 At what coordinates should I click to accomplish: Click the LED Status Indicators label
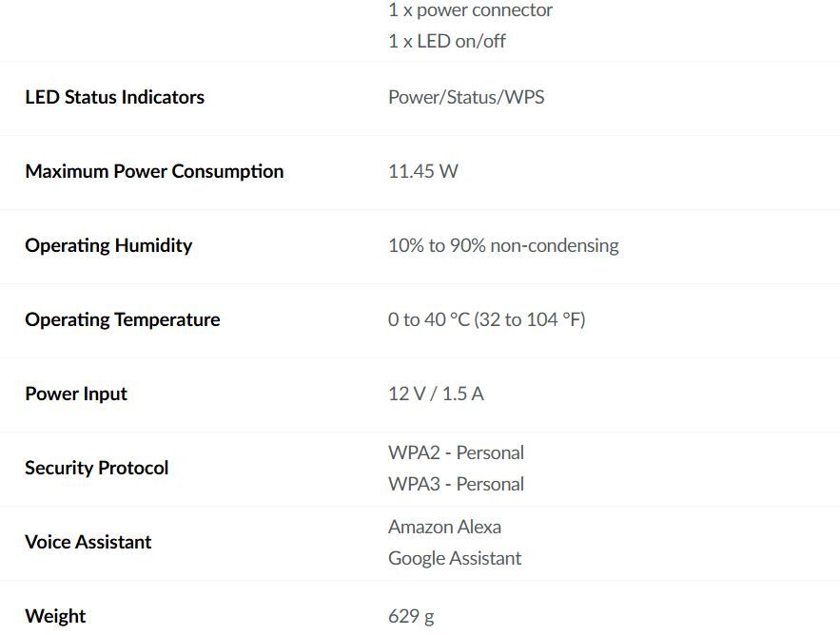[114, 97]
